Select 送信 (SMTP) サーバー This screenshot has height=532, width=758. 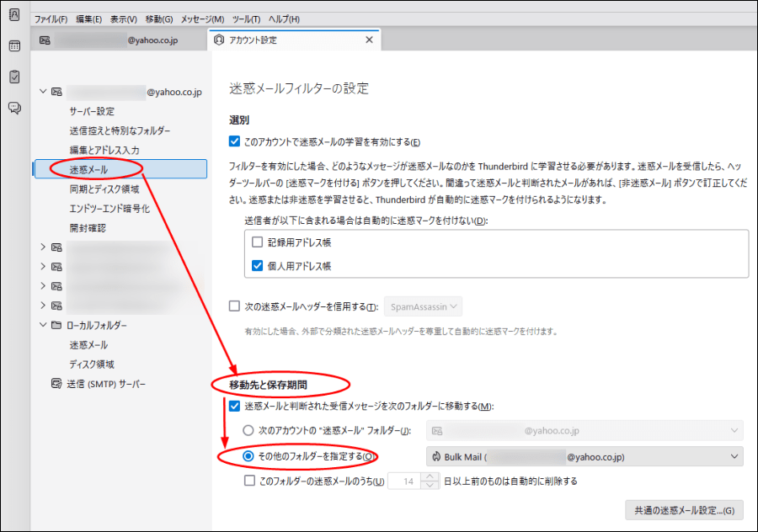(106, 384)
